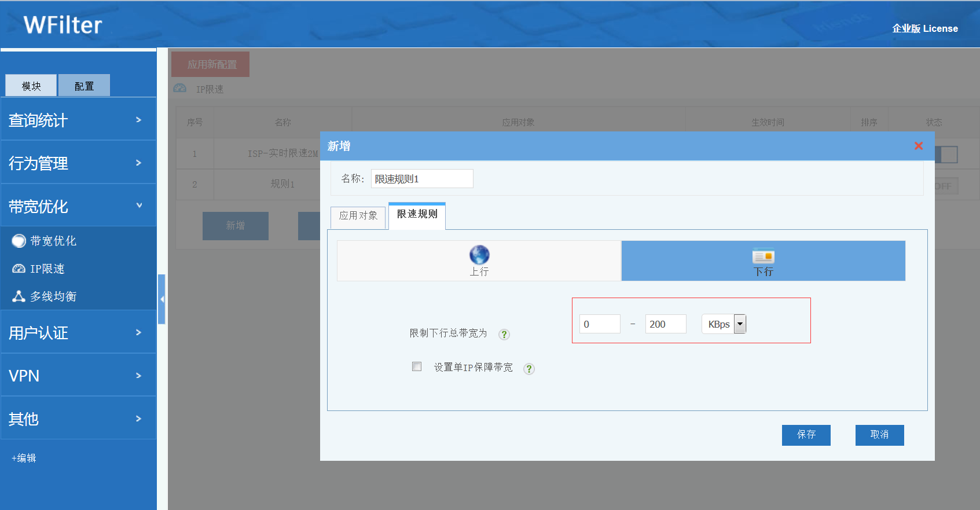Click the 下行 download card icon
This screenshot has width=980, height=510.
[763, 256]
